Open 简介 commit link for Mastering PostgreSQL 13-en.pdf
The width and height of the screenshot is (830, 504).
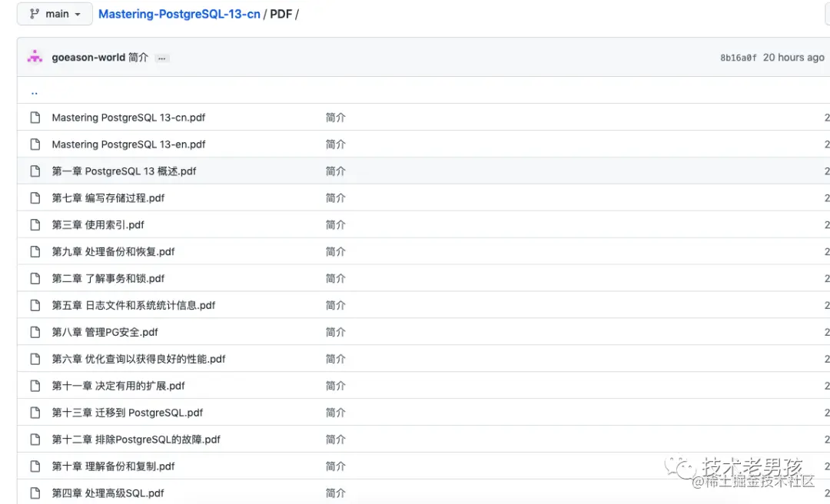tap(336, 144)
